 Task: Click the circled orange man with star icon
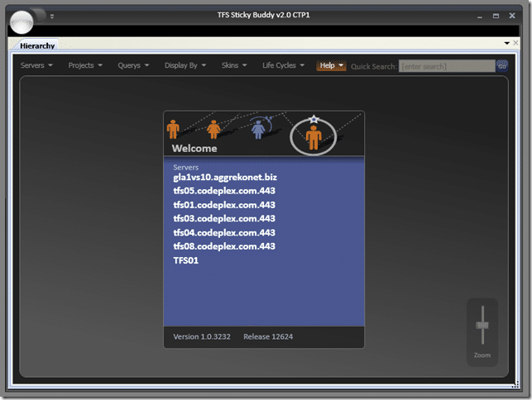(x=314, y=136)
